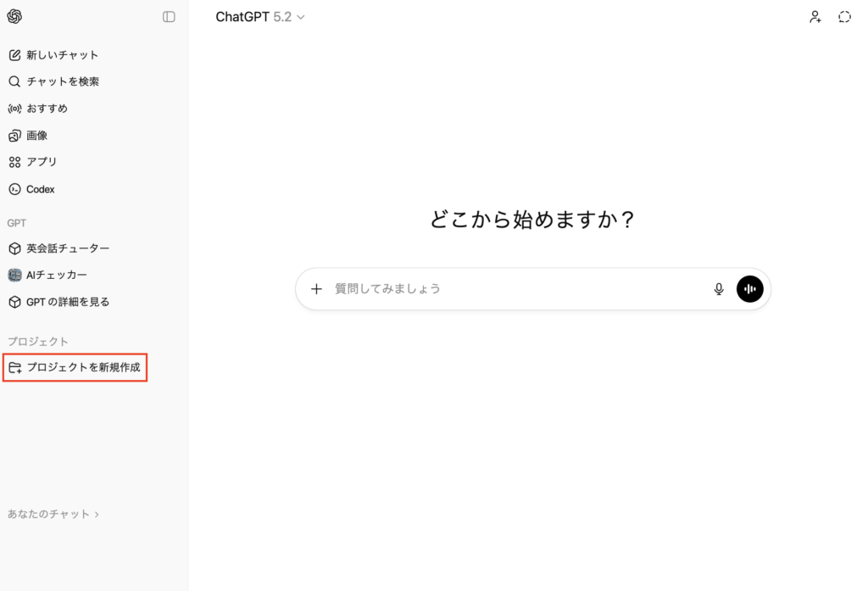Click the add people icon at top right
The height and width of the screenshot is (591, 868).
point(815,17)
